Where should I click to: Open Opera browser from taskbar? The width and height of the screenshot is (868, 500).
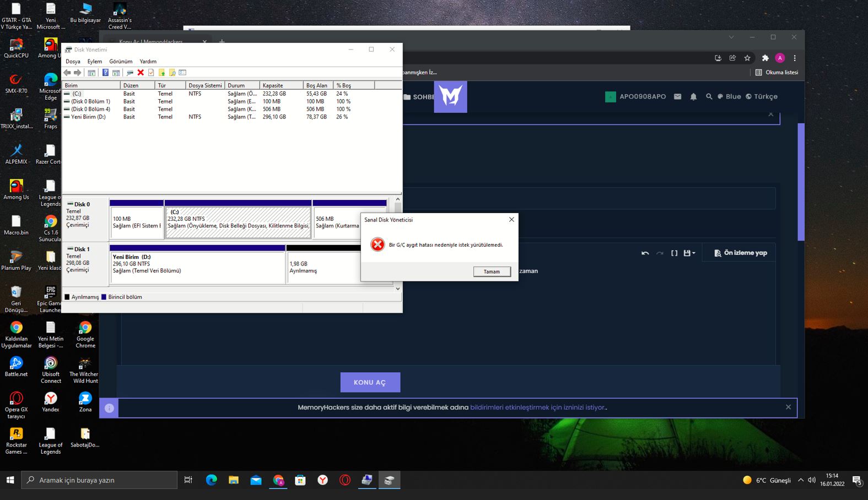345,480
